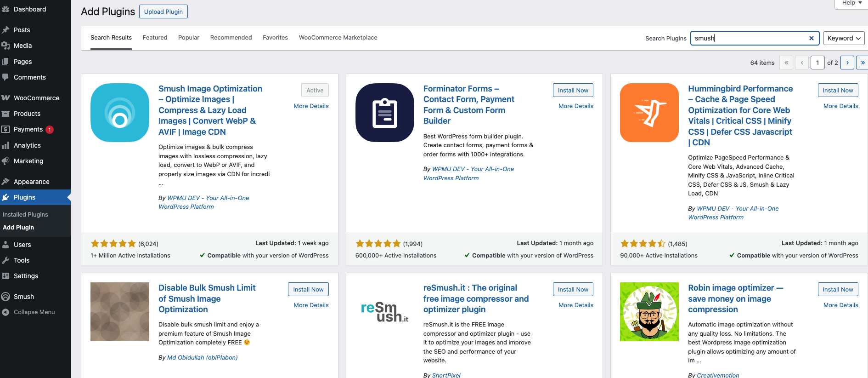The width and height of the screenshot is (868, 378).
Task: Open Payments in the sidebar menu
Action: [x=28, y=130]
